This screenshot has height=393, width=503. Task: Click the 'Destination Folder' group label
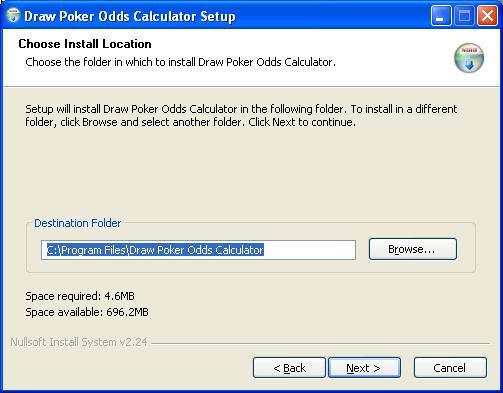coord(78,223)
